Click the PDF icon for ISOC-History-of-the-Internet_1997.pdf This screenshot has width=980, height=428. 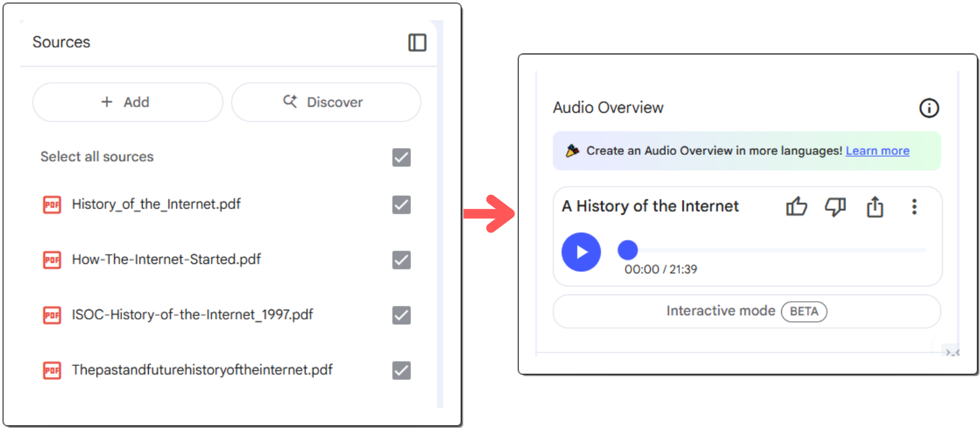[52, 315]
